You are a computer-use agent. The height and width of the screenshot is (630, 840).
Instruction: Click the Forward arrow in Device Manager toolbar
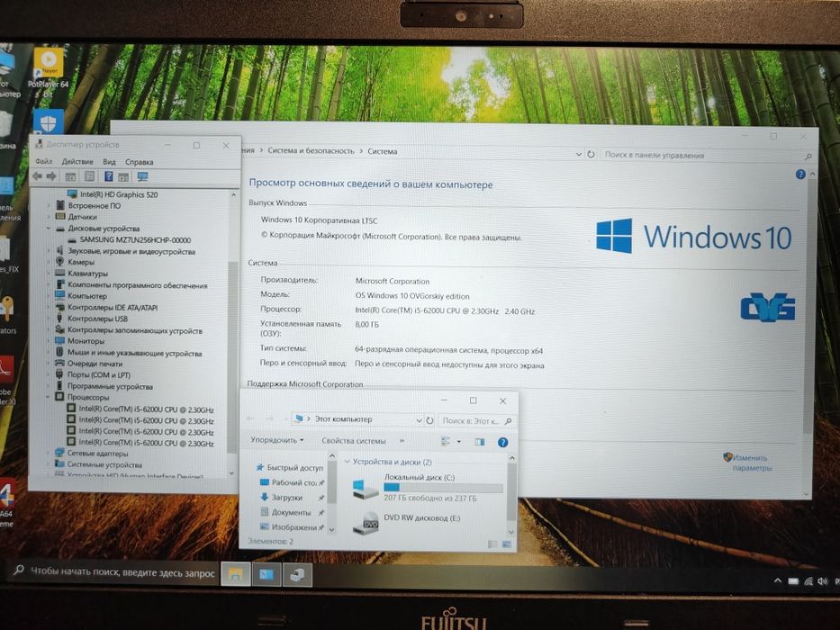coord(51,176)
